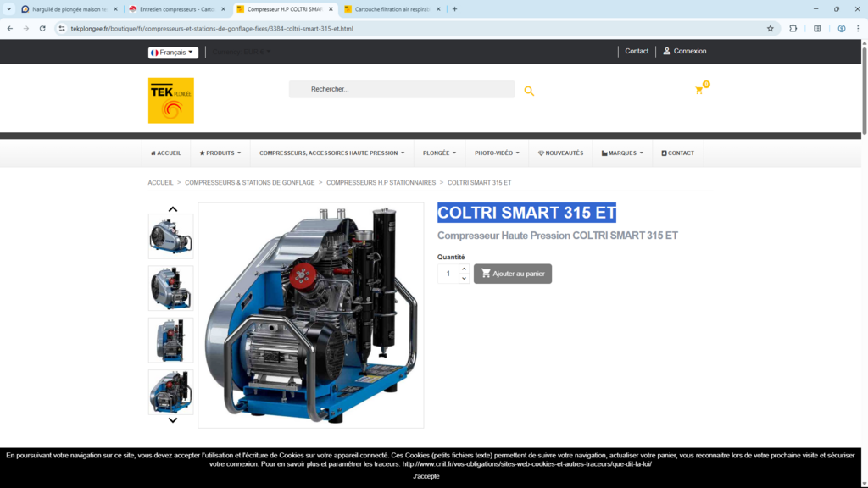This screenshot has height=488, width=868.
Task: Open CONTACT in navigation menu
Action: pyautogui.click(x=678, y=153)
